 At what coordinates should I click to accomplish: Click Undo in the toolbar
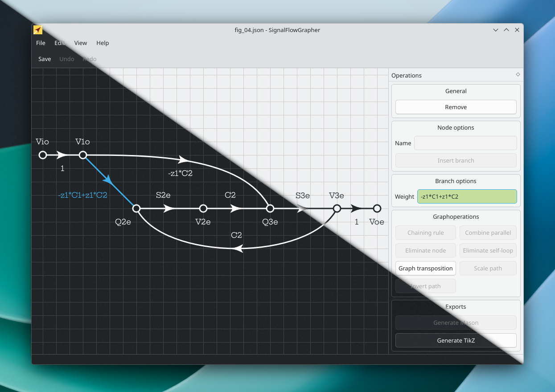tap(67, 59)
